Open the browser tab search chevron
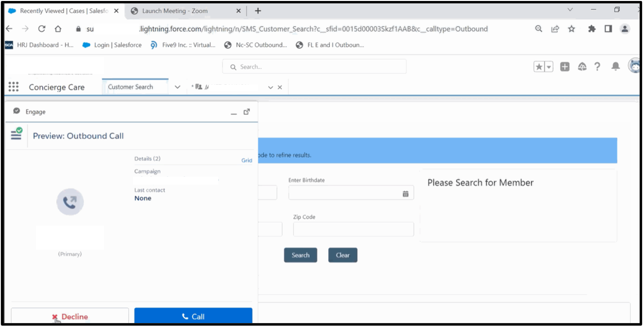The width and height of the screenshot is (644, 326). coord(570,10)
